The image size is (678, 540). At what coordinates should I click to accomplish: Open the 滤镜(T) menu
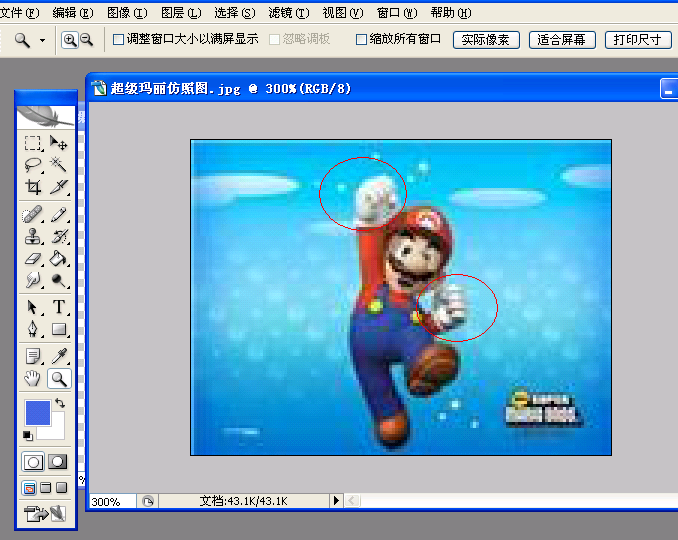[x=289, y=13]
